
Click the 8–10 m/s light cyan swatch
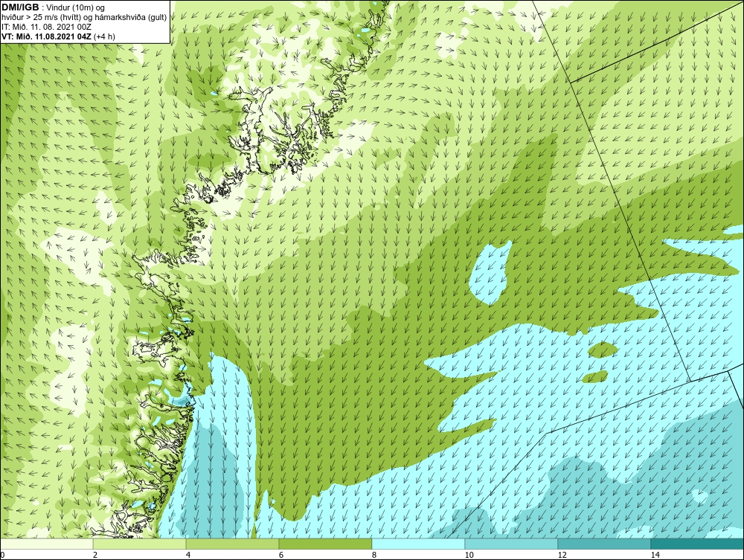pos(418,544)
